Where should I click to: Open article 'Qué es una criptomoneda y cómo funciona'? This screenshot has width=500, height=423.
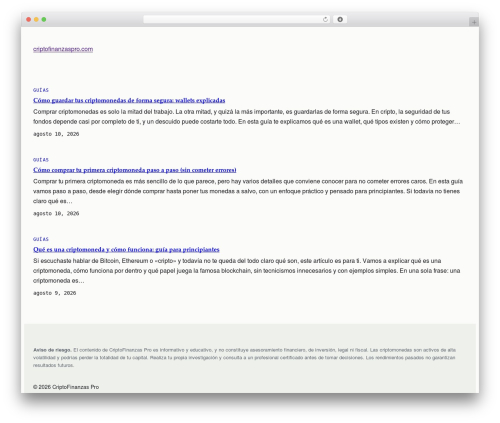126,249
